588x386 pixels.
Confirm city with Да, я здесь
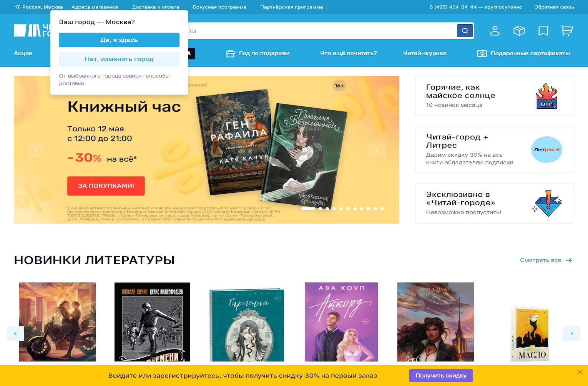[119, 40]
